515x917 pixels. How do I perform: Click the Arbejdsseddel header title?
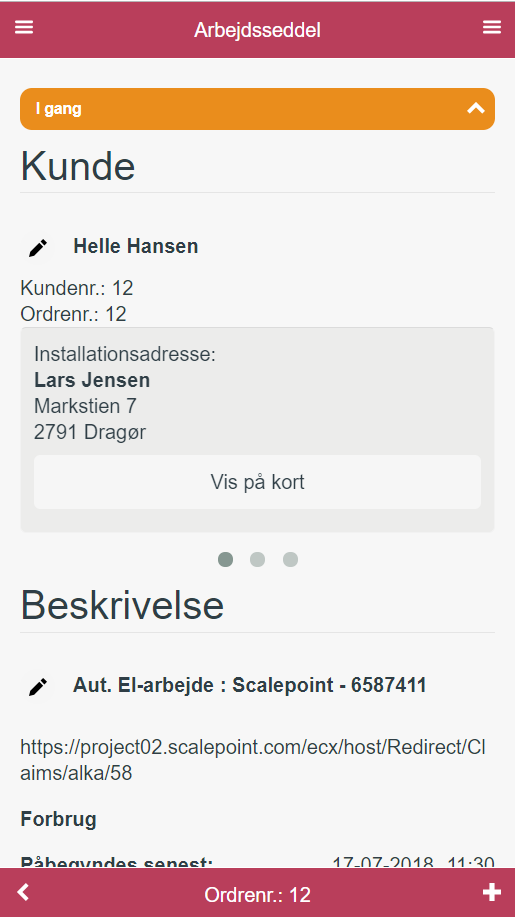tap(257, 30)
